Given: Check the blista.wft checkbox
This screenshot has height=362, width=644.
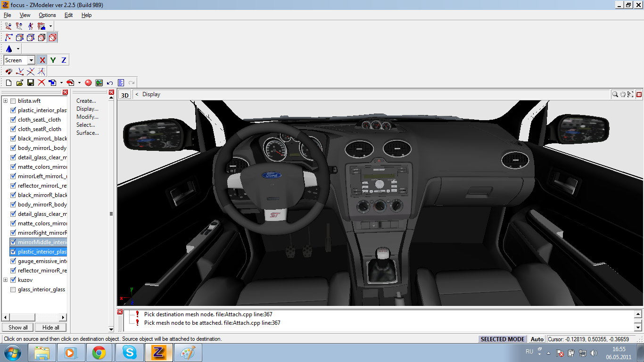Looking at the screenshot, I should pos(13,101).
